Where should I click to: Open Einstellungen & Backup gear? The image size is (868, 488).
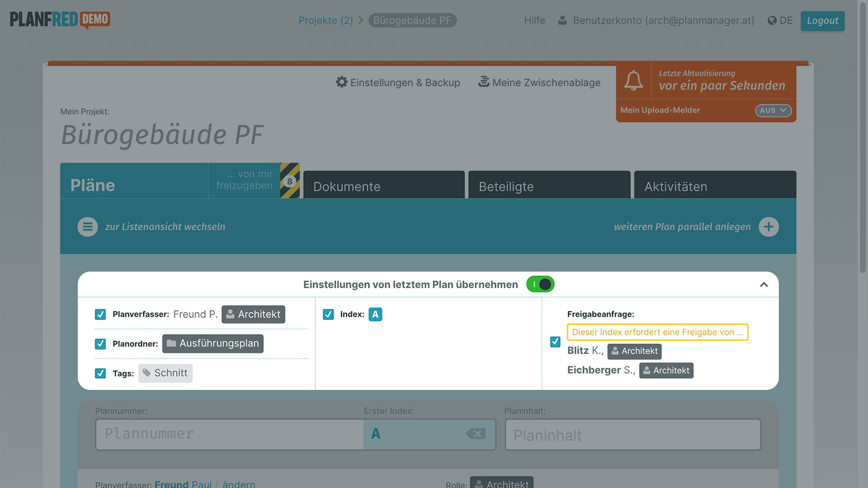point(398,82)
